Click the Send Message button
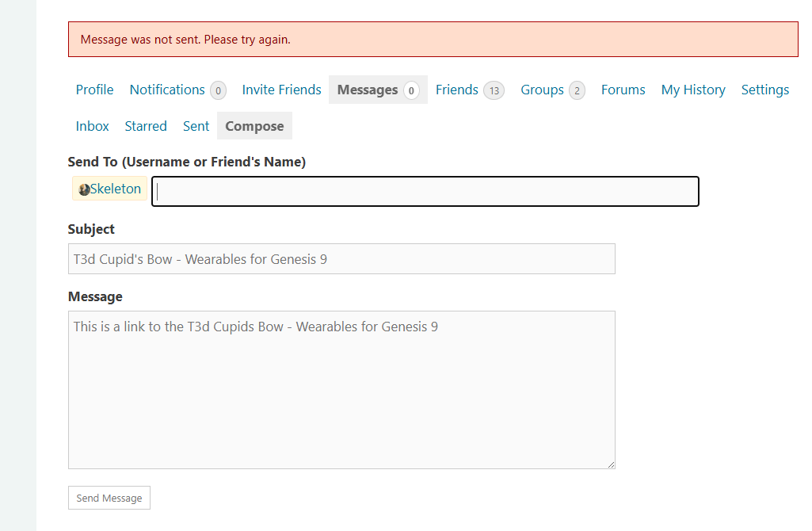Screen dimensions: 812x531 coord(109,498)
